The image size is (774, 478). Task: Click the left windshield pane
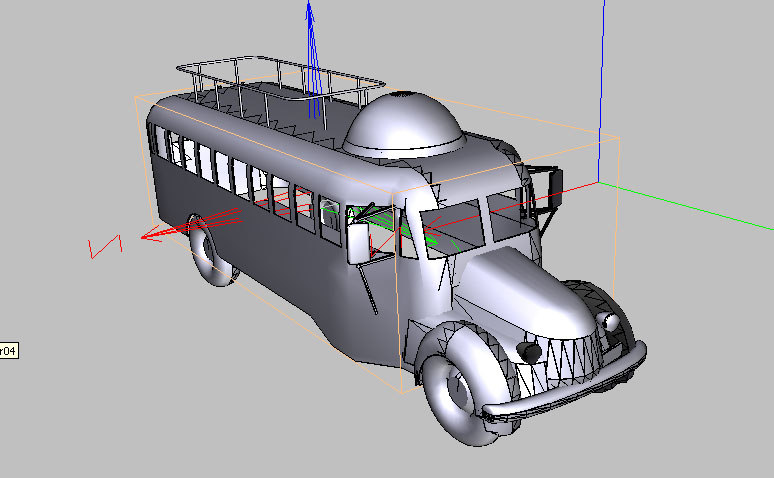pyautogui.click(x=440, y=232)
